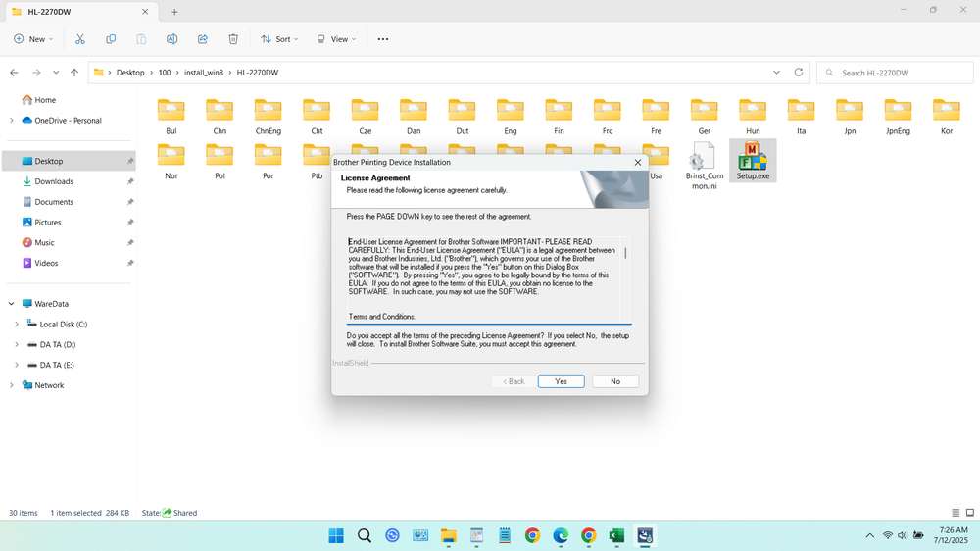Screen dimensions: 980x551
Task: Open the See more ellipsis menu
Action: [383, 39]
